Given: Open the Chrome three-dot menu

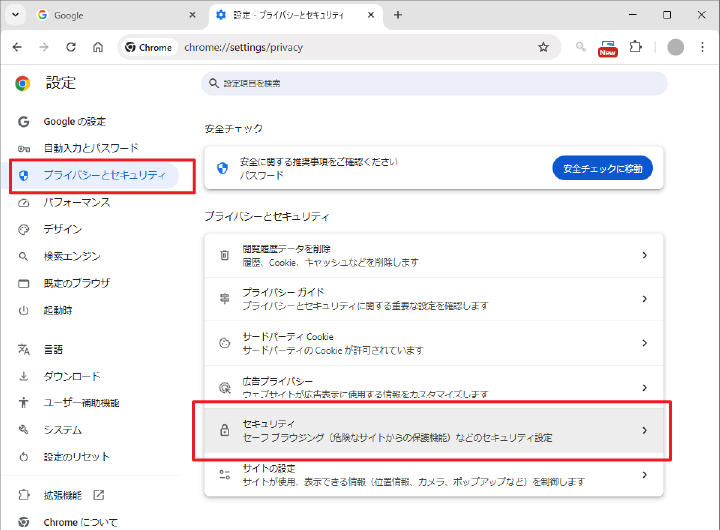Looking at the screenshot, I should pyautogui.click(x=702, y=47).
